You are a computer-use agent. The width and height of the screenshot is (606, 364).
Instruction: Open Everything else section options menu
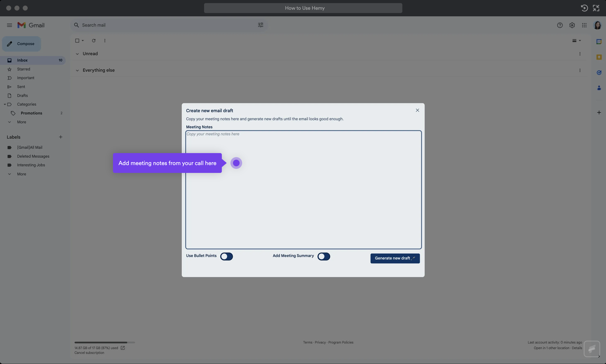(x=580, y=70)
